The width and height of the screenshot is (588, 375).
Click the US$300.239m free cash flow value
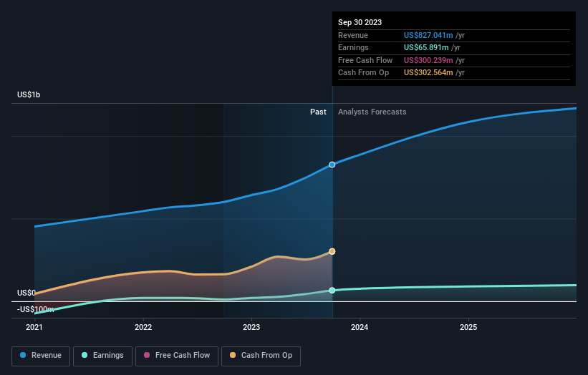428,60
